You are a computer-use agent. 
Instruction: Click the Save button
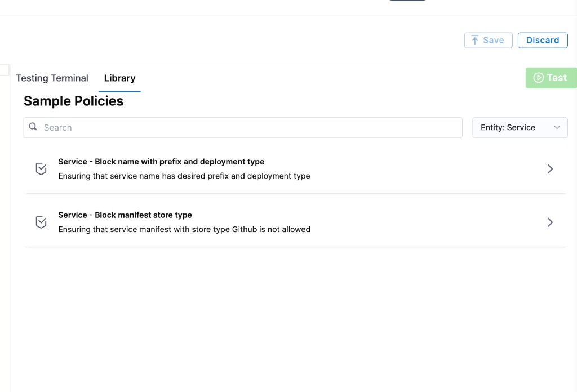(x=488, y=40)
